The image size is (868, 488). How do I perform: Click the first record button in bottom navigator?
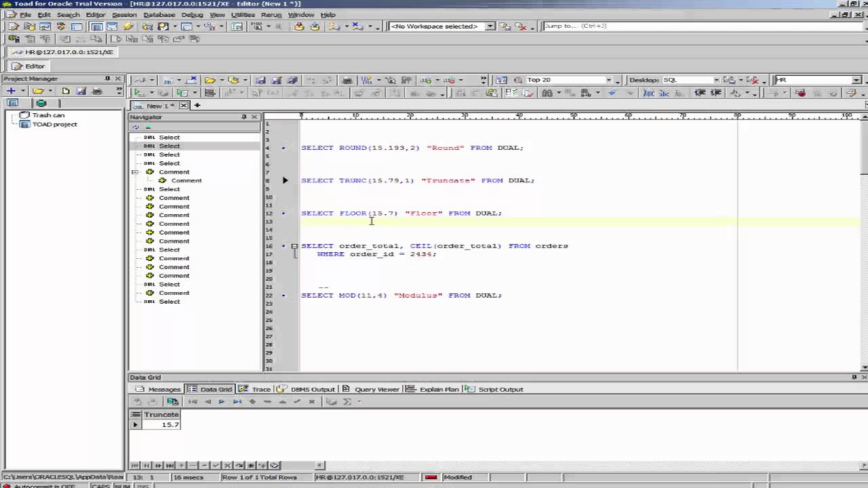pyautogui.click(x=135, y=466)
